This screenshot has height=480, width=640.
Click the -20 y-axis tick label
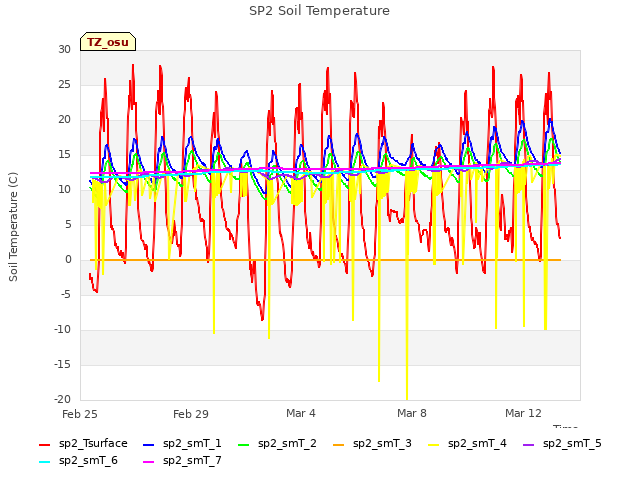tap(63, 400)
